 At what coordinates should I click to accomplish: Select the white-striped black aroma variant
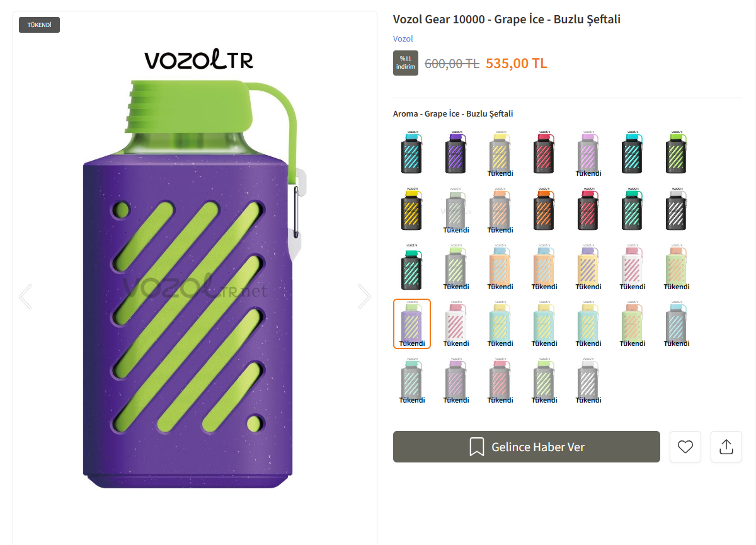677,210
